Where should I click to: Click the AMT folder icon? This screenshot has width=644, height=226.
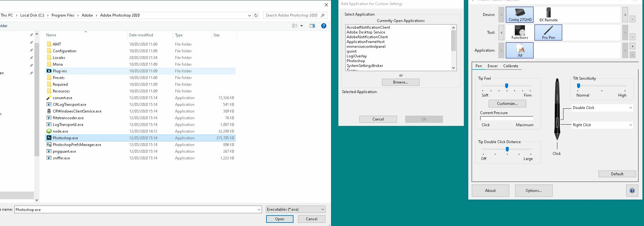49,44
